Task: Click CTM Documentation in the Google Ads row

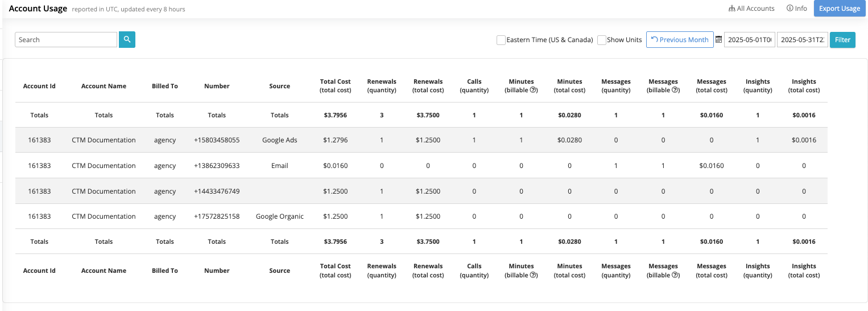Action: 104,140
